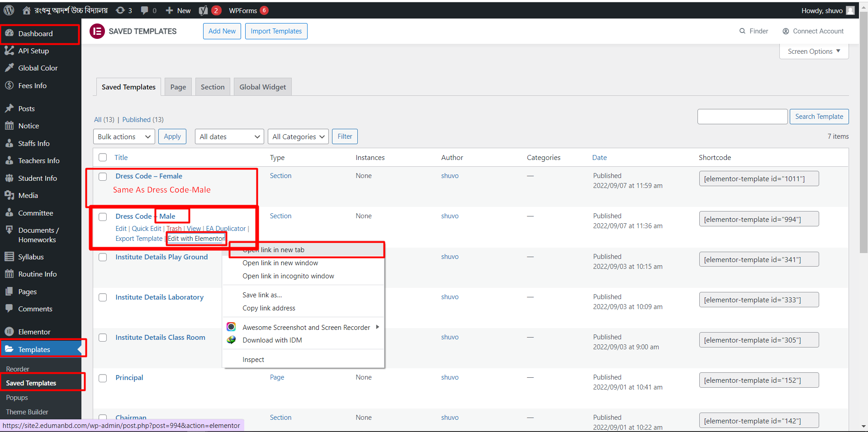Open site home icon in admin bar

click(27, 10)
